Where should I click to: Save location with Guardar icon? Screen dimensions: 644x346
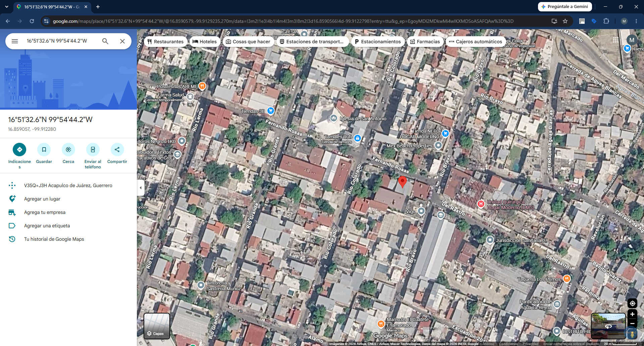pos(44,150)
